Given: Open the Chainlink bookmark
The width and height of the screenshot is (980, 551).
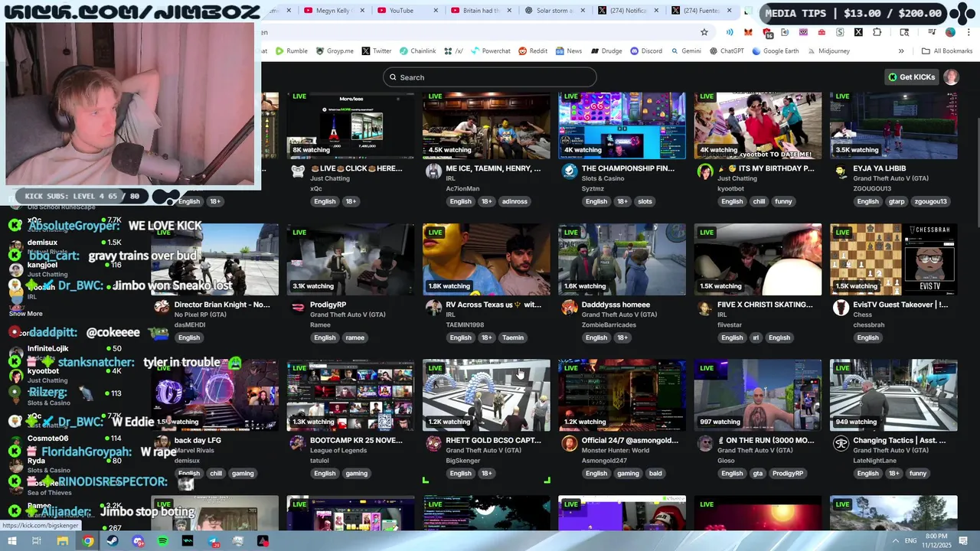Looking at the screenshot, I should coord(418,51).
